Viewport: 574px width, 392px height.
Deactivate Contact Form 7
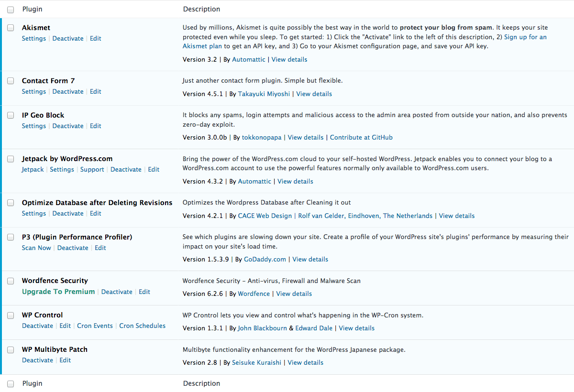[x=68, y=91]
